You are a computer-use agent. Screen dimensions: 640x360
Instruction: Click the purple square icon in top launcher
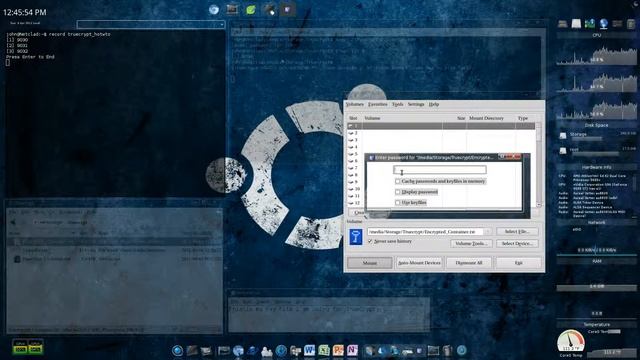click(288, 9)
